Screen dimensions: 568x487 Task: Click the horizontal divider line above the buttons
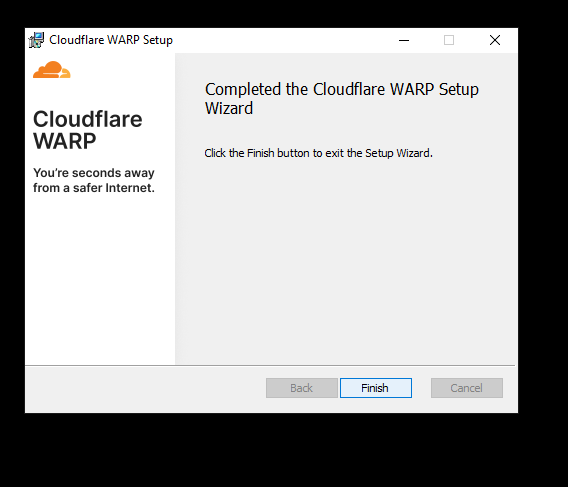[x=270, y=365]
